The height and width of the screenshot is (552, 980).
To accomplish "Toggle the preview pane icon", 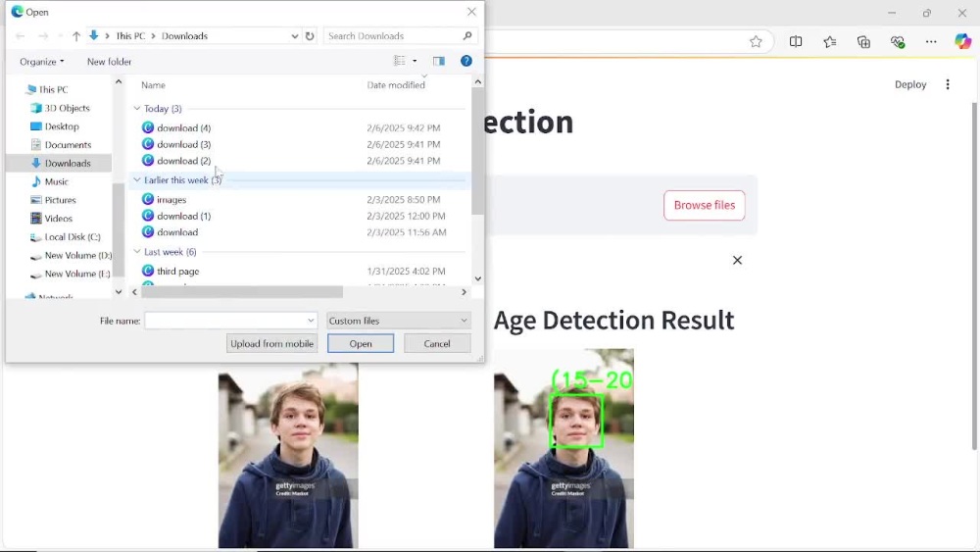I will 439,61.
